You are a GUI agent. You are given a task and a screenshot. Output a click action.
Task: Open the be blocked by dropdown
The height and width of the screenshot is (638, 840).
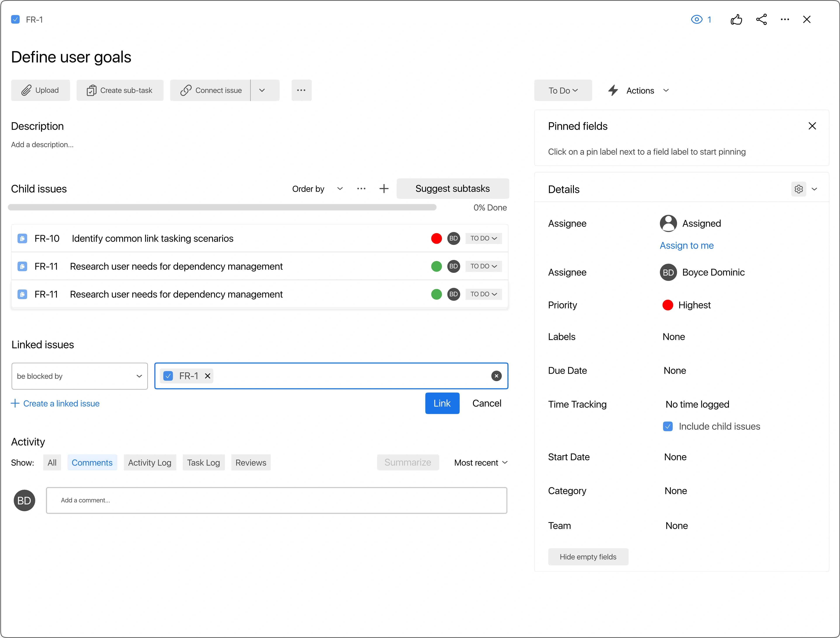(x=79, y=376)
